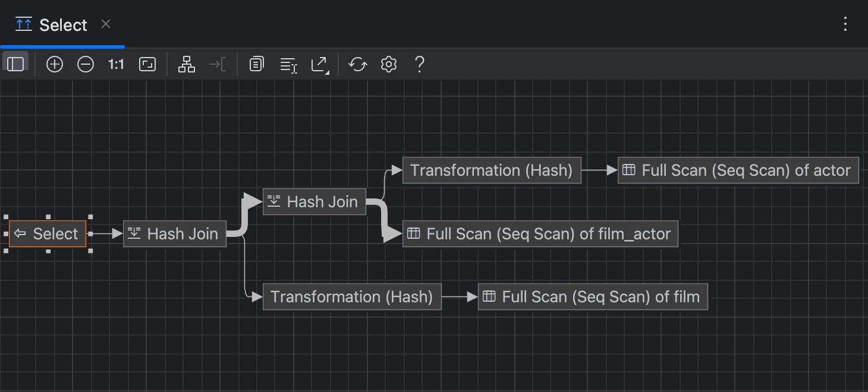Close the Select tab

105,24
